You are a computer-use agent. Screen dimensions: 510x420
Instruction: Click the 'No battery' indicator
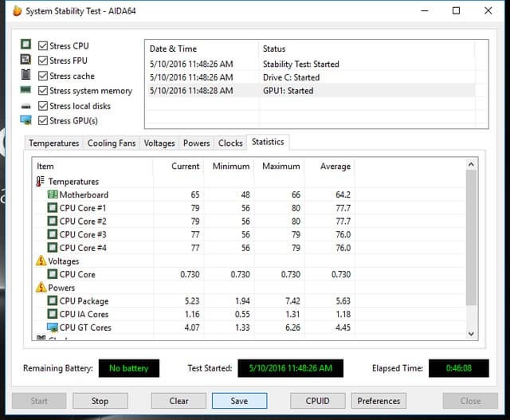tap(129, 368)
